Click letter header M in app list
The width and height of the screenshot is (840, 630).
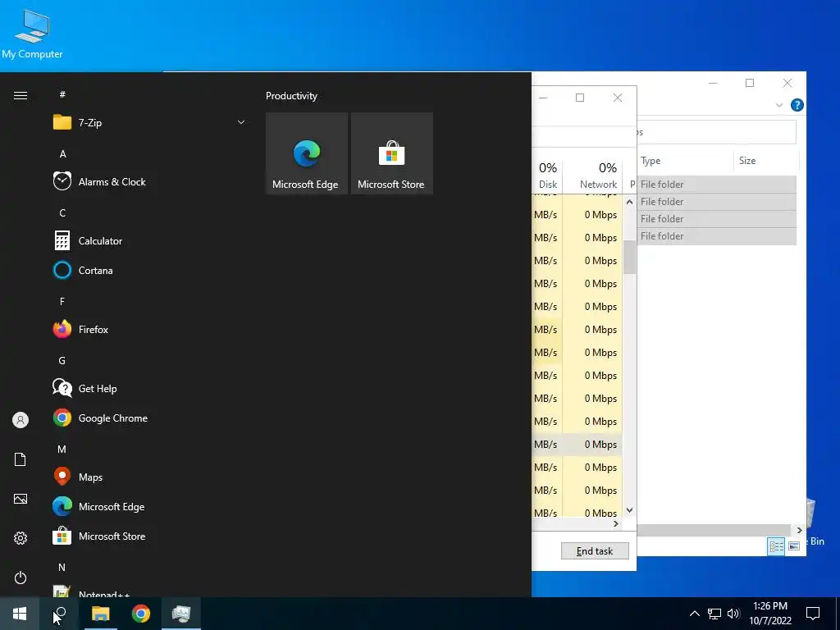(62, 450)
